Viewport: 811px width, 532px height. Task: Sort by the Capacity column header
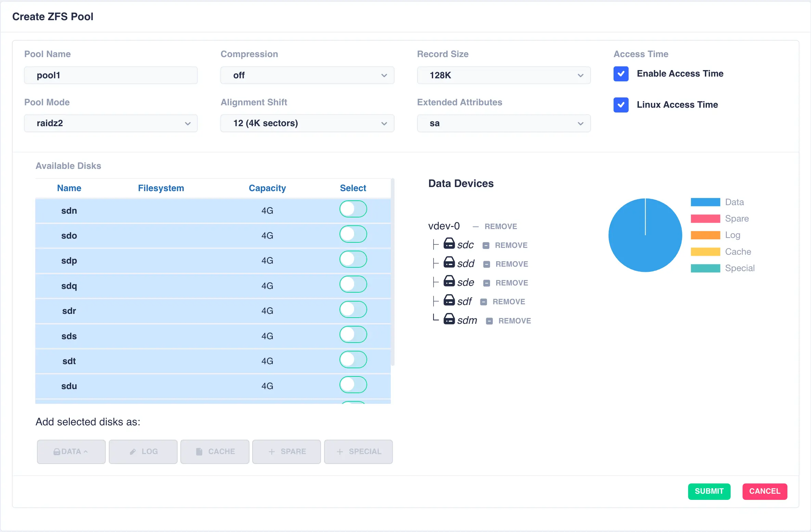pyautogui.click(x=267, y=188)
